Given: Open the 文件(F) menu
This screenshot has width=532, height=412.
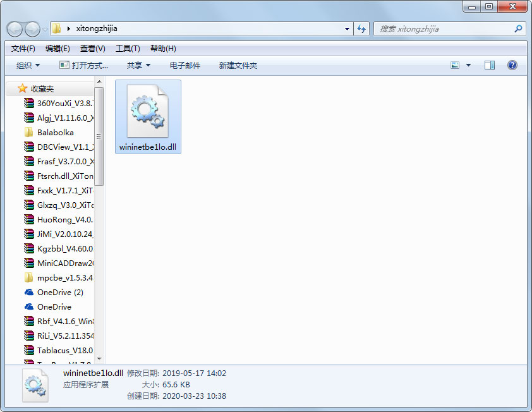Looking at the screenshot, I should tap(23, 49).
